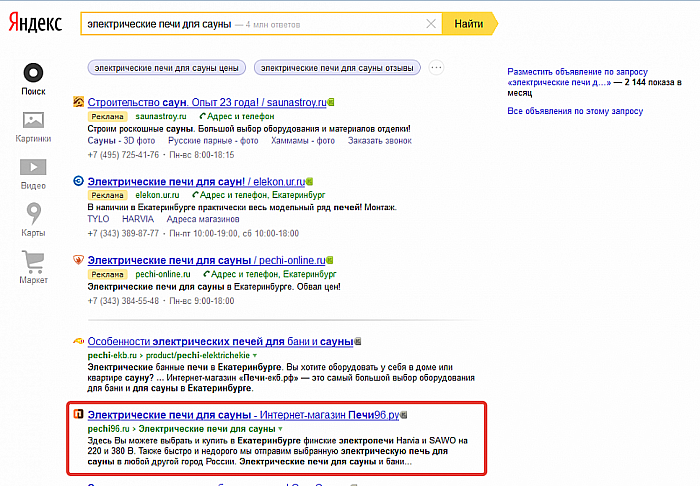
Task: Click phone number +7 (495) 725-41-76
Action: (123, 155)
